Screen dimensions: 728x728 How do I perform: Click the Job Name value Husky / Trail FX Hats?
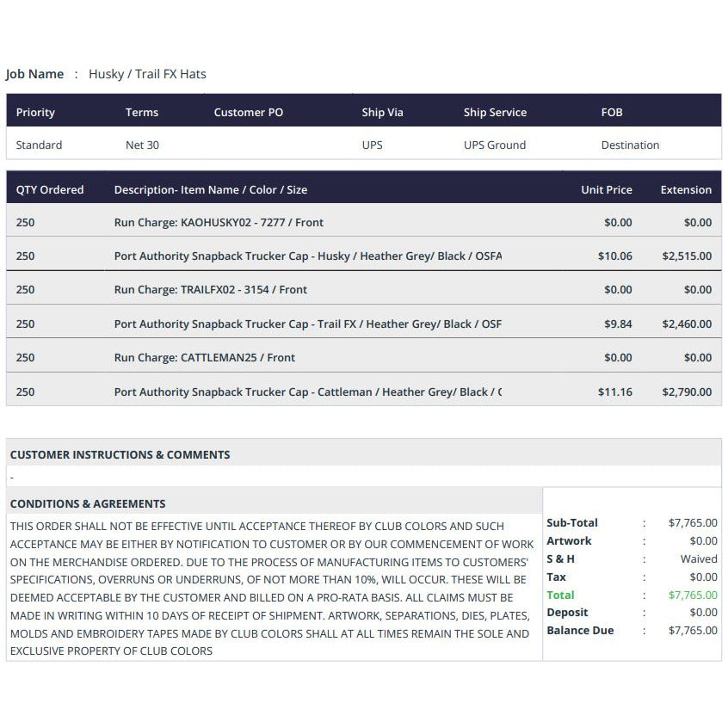pyautogui.click(x=147, y=74)
